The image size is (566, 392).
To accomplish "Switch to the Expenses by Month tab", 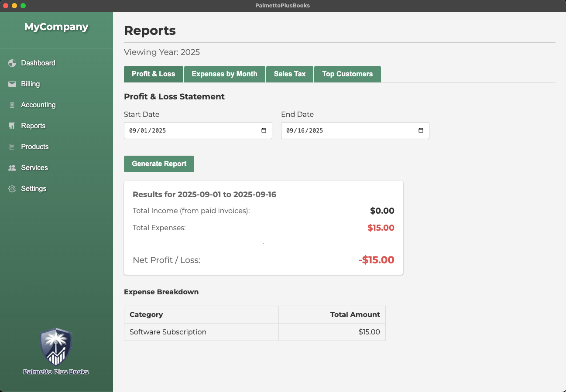I will (224, 74).
